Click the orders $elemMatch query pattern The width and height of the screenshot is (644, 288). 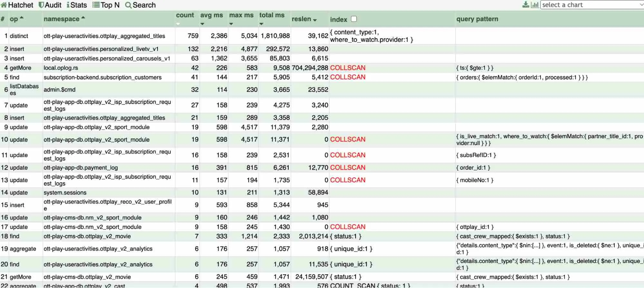click(522, 77)
